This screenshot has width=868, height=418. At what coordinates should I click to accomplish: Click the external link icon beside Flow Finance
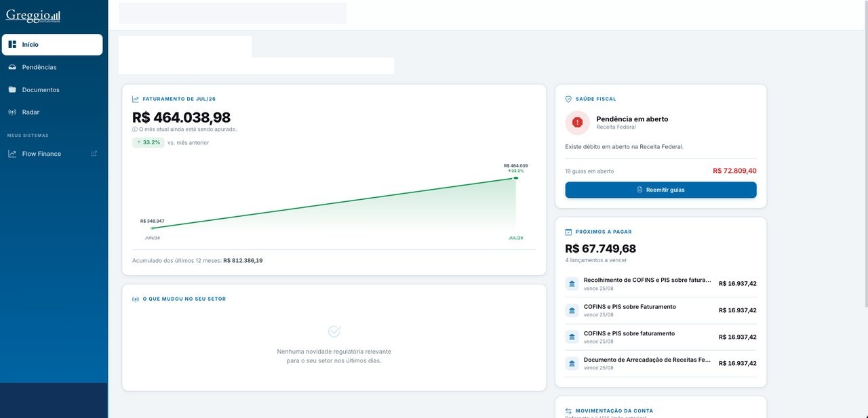click(x=94, y=154)
